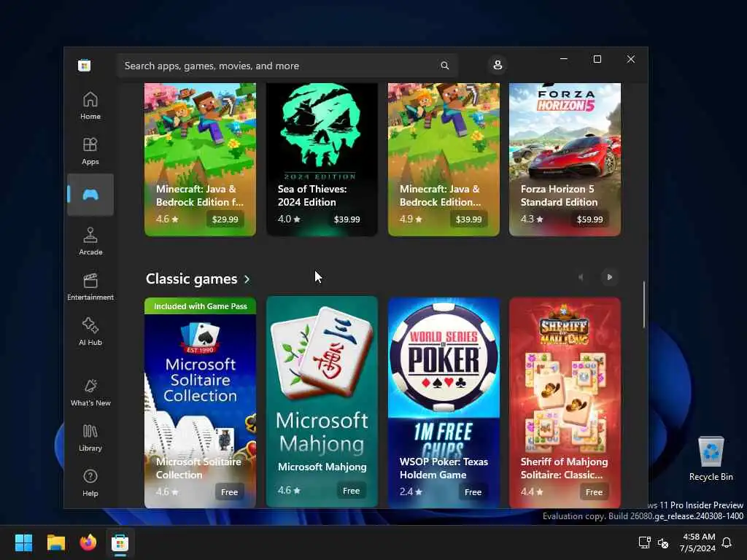This screenshot has width=747, height=560.
Task: Click the 4.0 star rating on Sea of Thieves
Action: pos(289,219)
